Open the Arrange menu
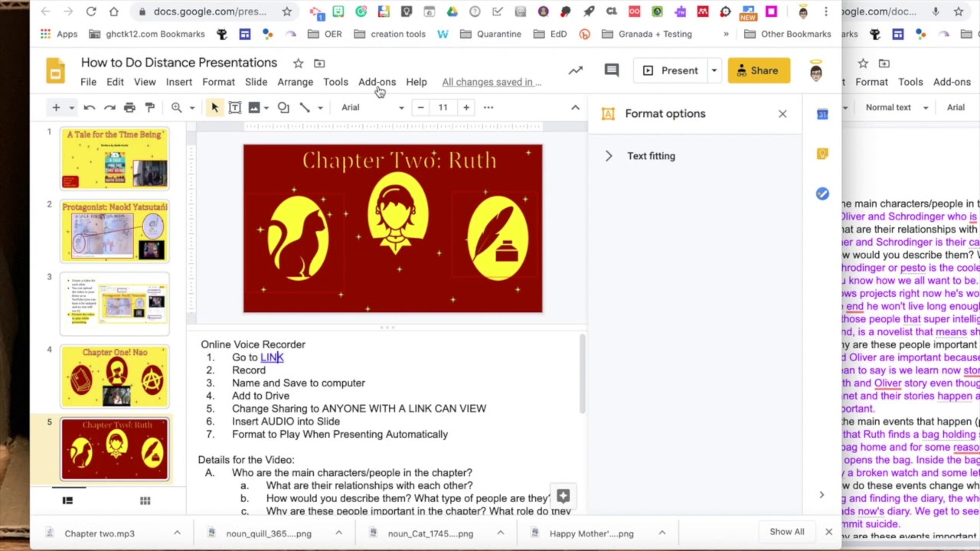Image resolution: width=980 pixels, height=551 pixels. 295,82
